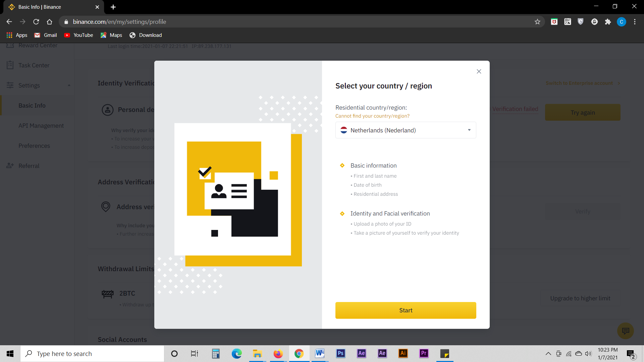644x362 pixels.
Task: Open Illustrator from taskbar
Action: [403, 354]
